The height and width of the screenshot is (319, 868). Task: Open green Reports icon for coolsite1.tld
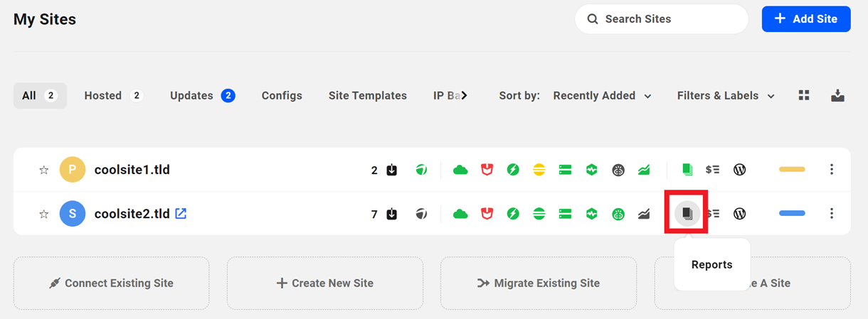[x=687, y=170]
